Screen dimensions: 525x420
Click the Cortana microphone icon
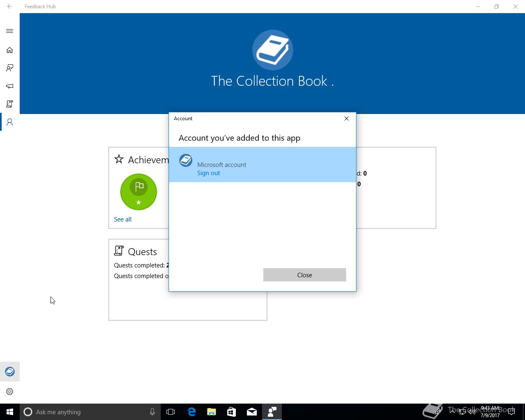pyautogui.click(x=152, y=412)
